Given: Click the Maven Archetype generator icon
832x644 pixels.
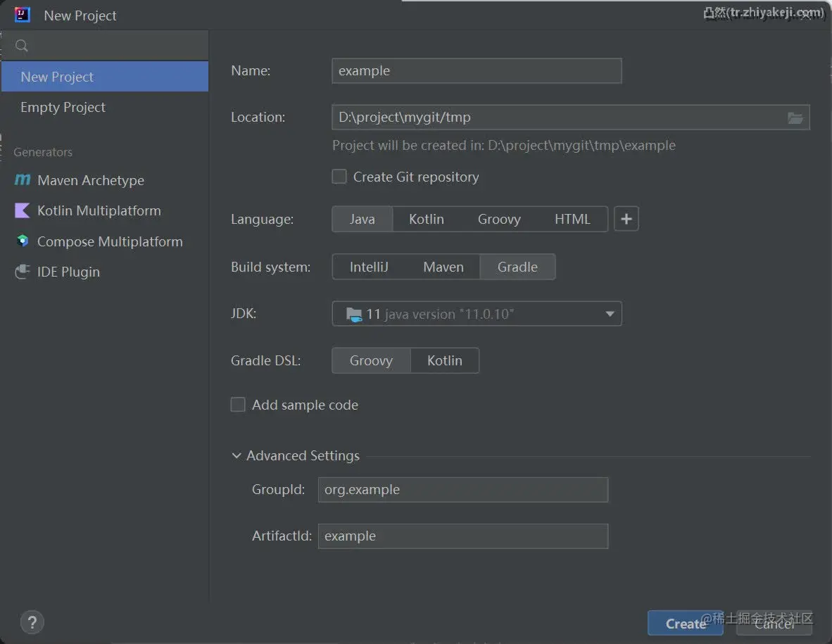Looking at the screenshot, I should (x=23, y=180).
